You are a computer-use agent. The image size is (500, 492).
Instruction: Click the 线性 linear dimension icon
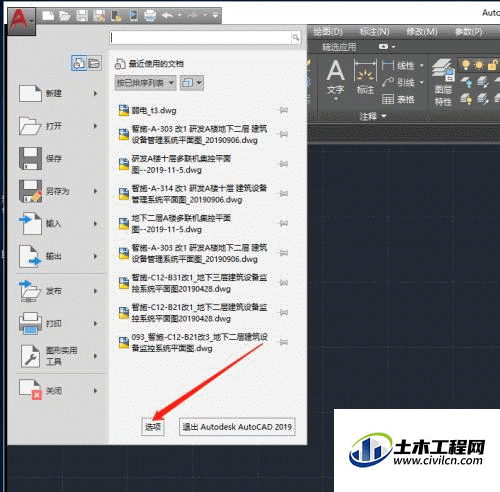pyautogui.click(x=388, y=64)
